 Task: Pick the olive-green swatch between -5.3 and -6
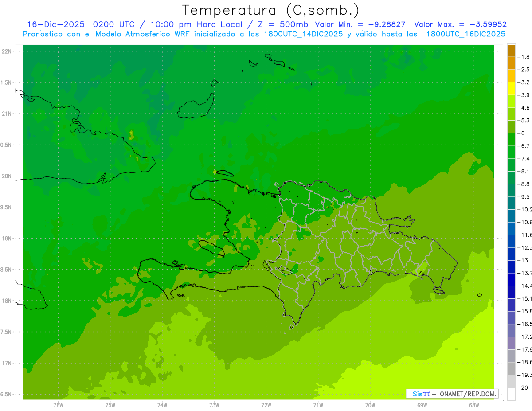point(511,127)
